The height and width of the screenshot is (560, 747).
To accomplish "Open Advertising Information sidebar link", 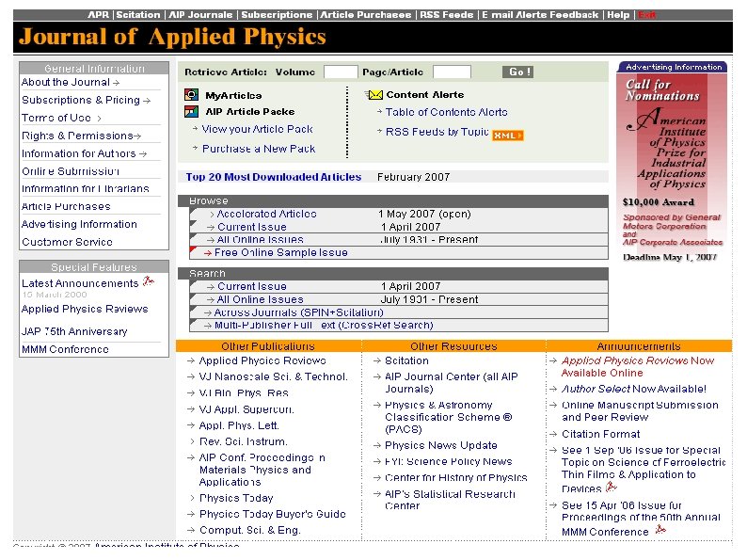I will [79, 224].
